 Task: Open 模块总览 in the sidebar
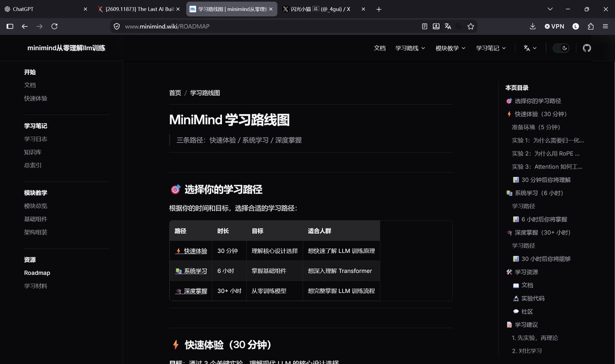point(35,206)
